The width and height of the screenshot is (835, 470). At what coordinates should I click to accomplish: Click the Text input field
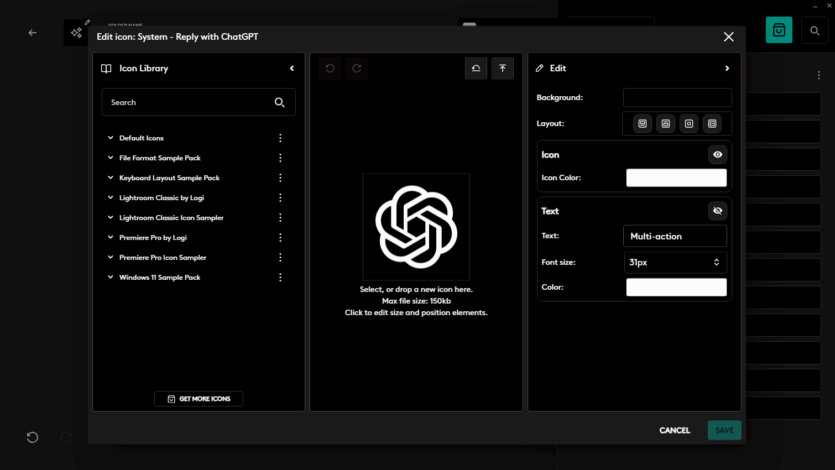tap(675, 236)
